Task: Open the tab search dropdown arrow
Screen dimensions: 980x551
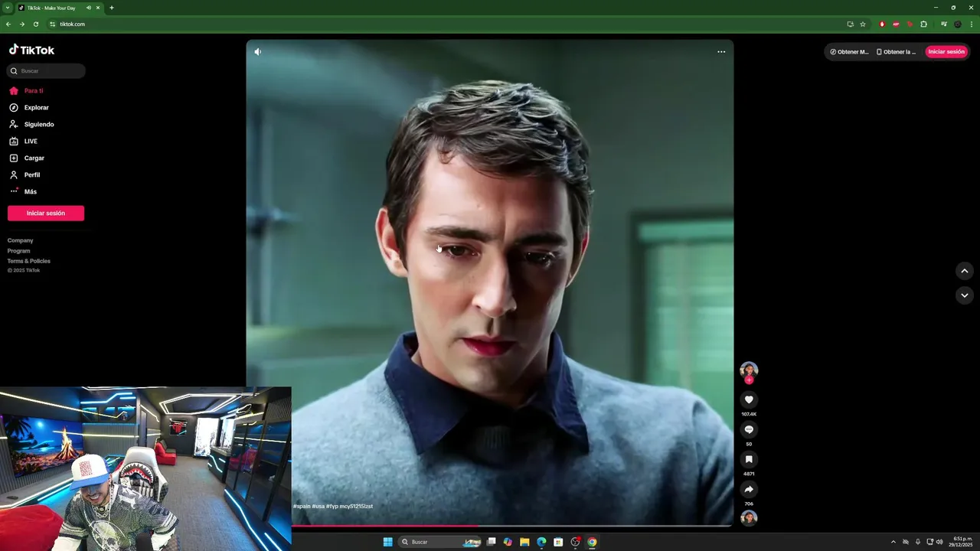Action: 7,8
